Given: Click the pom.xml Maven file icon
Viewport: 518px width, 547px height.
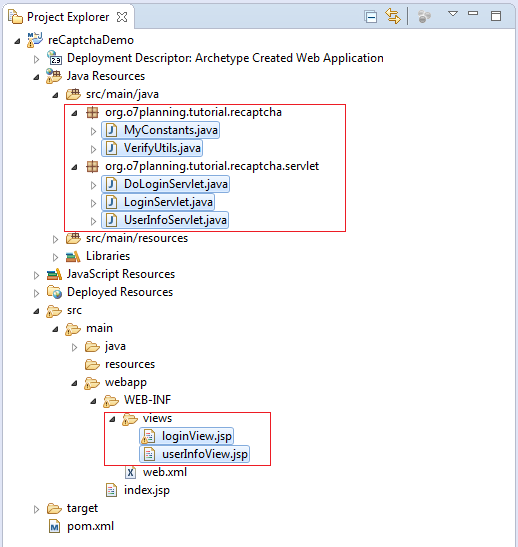Looking at the screenshot, I should pos(54,526).
